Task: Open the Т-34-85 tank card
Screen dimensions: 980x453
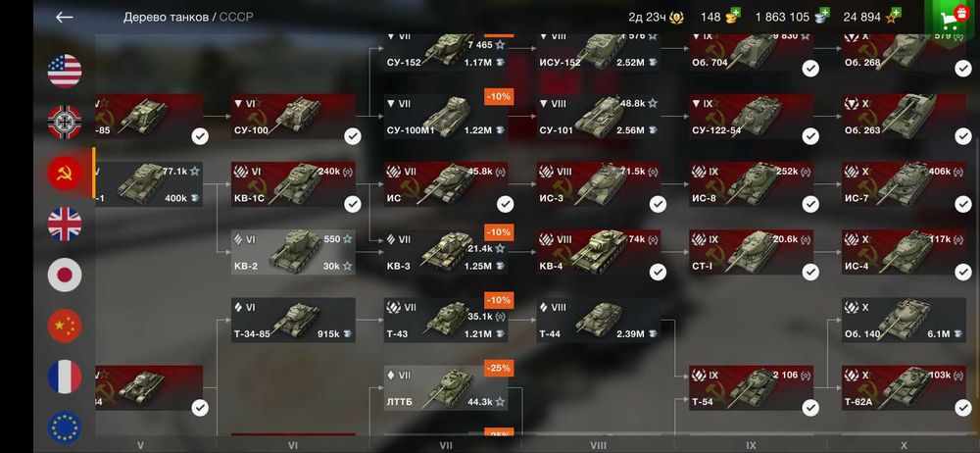Action: coord(293,320)
